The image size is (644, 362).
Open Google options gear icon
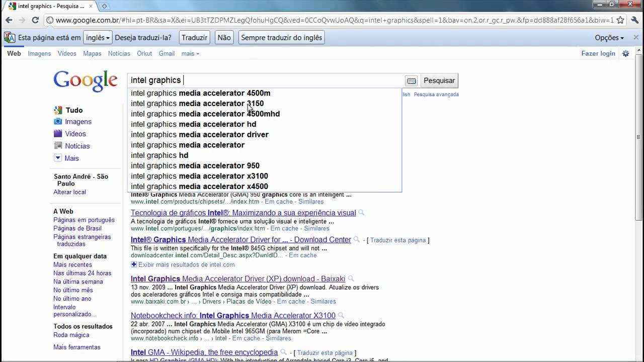click(x=626, y=53)
